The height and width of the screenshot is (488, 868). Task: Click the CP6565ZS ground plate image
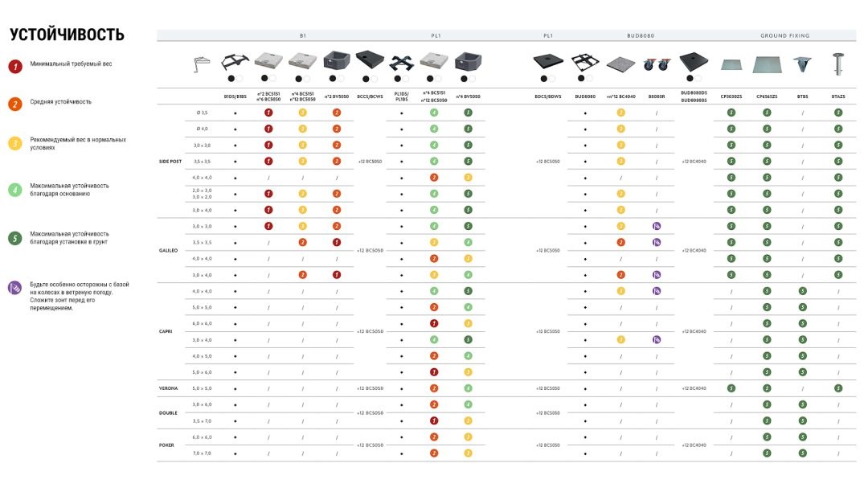[x=767, y=65]
